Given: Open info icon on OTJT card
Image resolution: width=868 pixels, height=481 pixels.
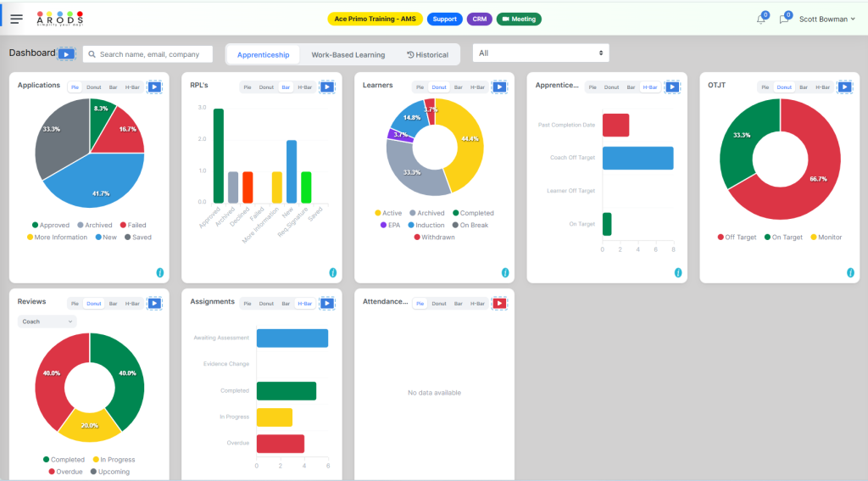Looking at the screenshot, I should click(x=850, y=272).
